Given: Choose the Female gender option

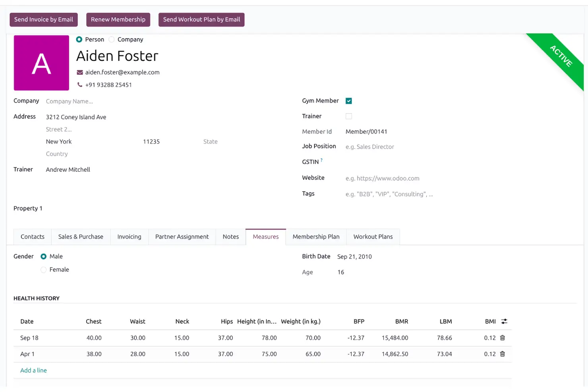Looking at the screenshot, I should (44, 270).
